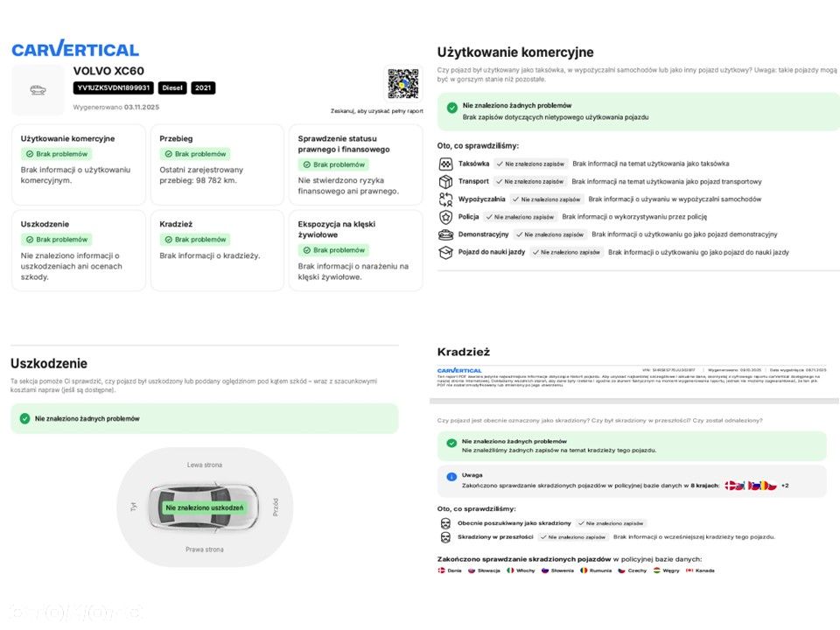Click green checkmark in Kradzież banner
This screenshot has height=630, width=840.
451,443
